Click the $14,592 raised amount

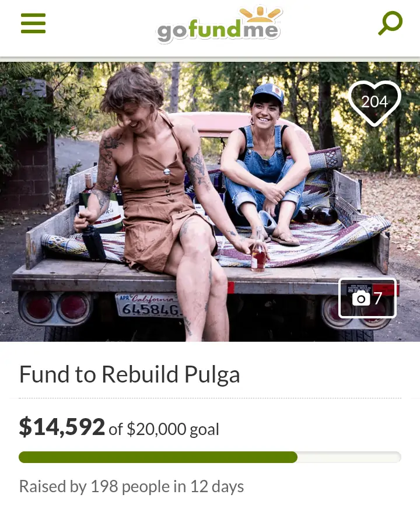(x=62, y=427)
